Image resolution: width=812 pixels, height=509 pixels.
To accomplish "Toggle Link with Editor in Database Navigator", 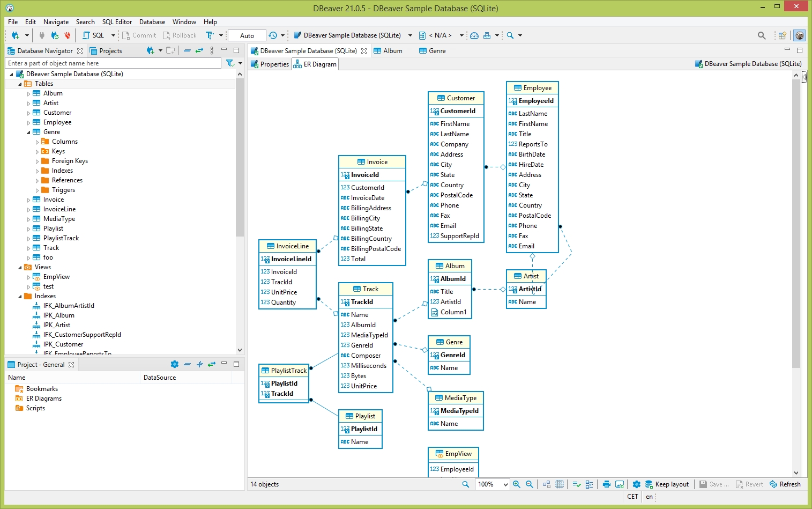I will coord(199,51).
